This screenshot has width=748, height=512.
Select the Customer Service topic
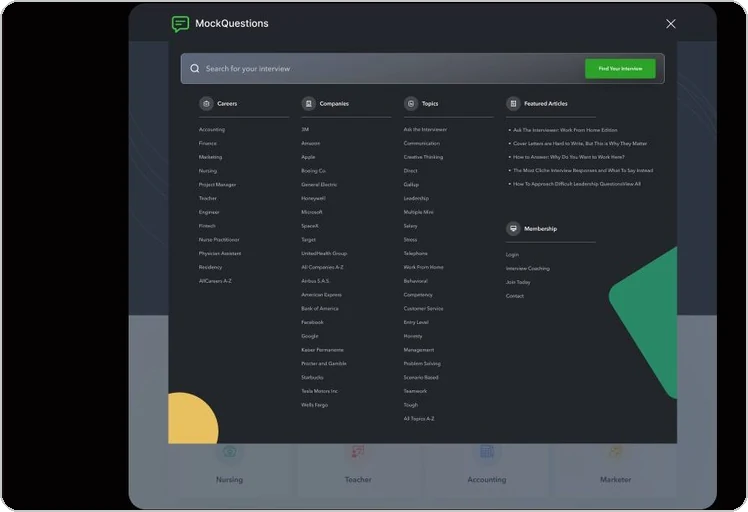pyautogui.click(x=424, y=309)
